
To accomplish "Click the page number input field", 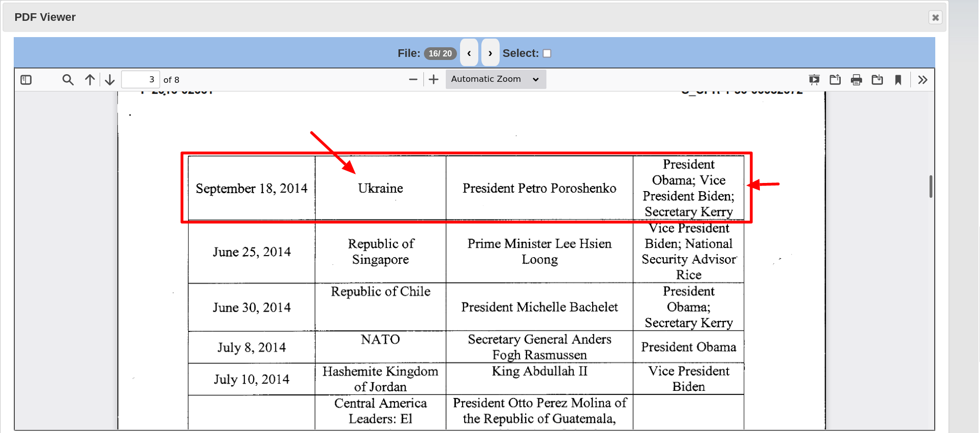I will (141, 80).
